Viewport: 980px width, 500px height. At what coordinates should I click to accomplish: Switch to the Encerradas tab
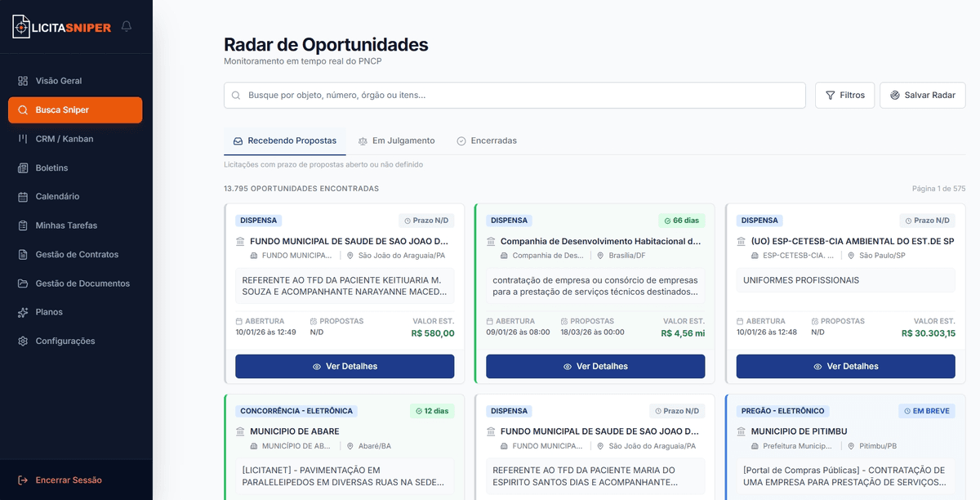tap(487, 140)
